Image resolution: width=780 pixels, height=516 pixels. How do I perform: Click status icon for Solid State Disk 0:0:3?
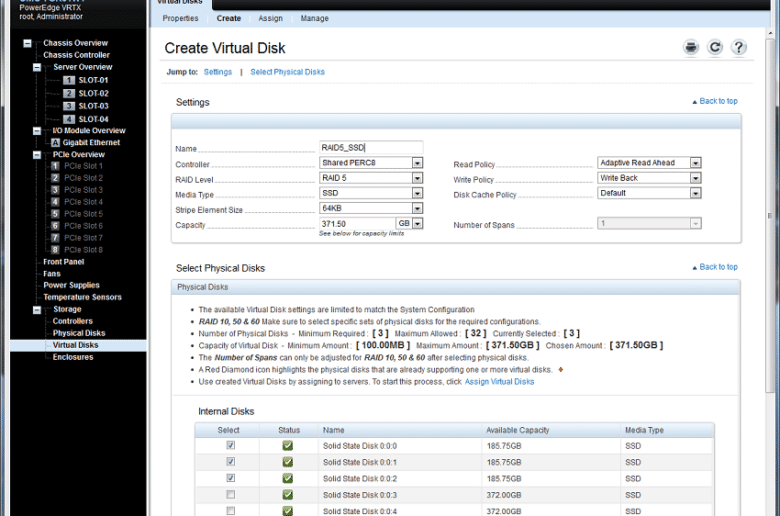pyautogui.click(x=288, y=495)
